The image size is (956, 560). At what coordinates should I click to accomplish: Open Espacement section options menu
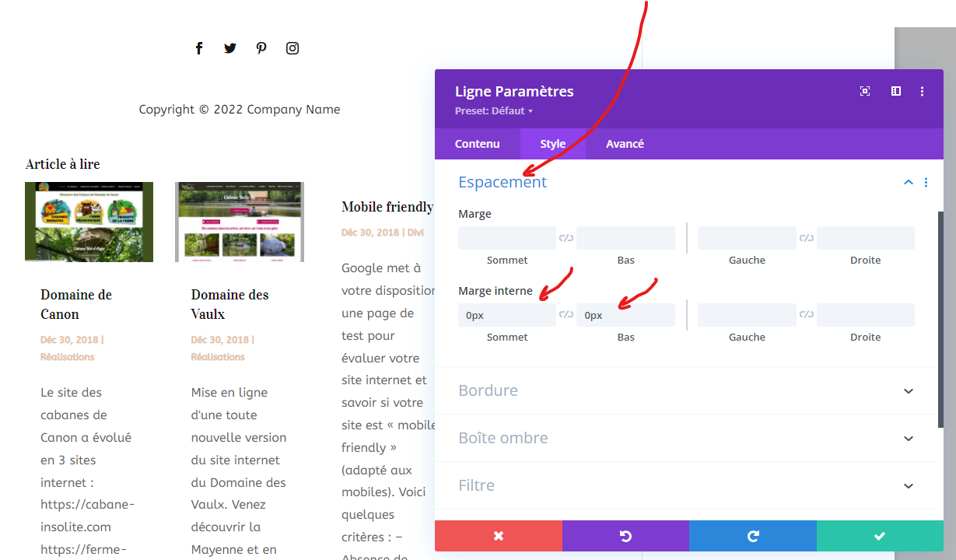pos(926,183)
